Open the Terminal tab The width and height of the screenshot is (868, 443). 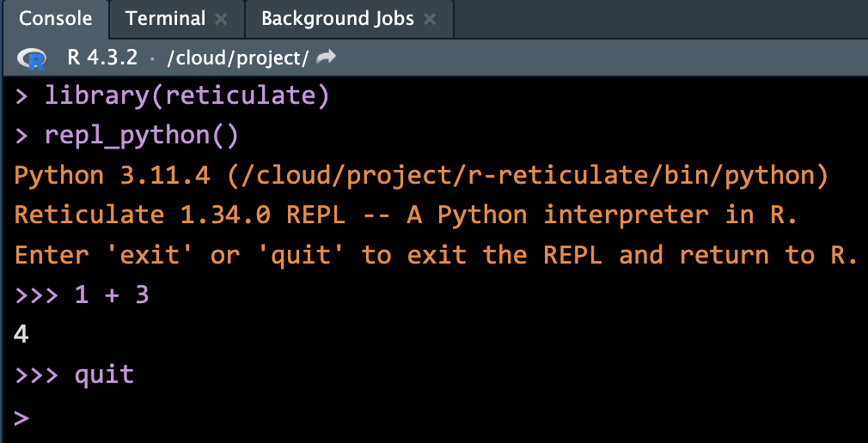coord(165,19)
